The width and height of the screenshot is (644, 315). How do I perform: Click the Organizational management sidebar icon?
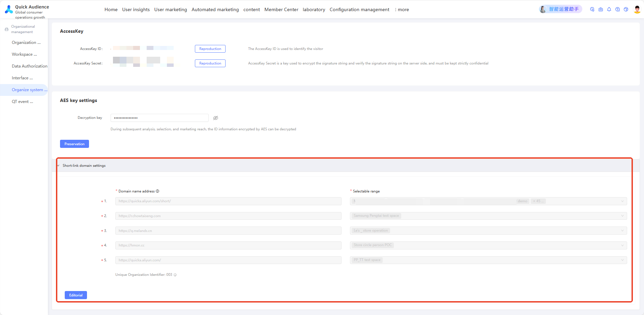coord(6,29)
